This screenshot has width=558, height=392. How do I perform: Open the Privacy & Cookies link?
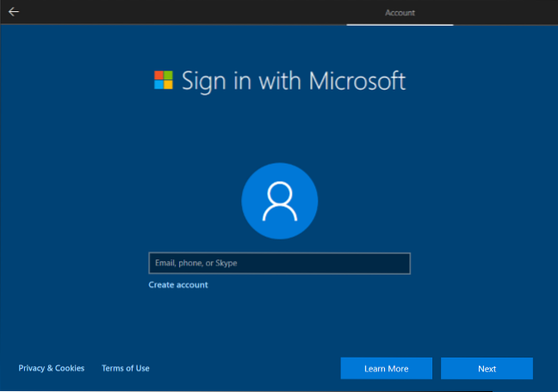[52, 368]
